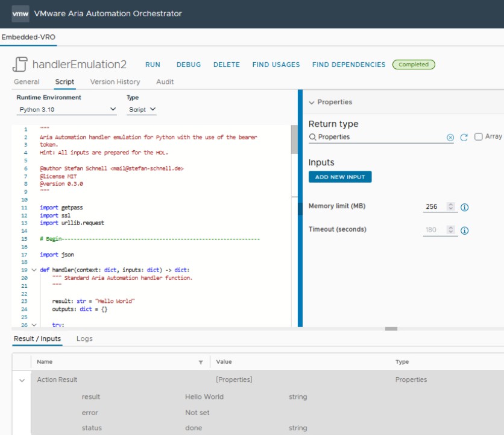Delete the handlerEmulation2 action

(227, 65)
